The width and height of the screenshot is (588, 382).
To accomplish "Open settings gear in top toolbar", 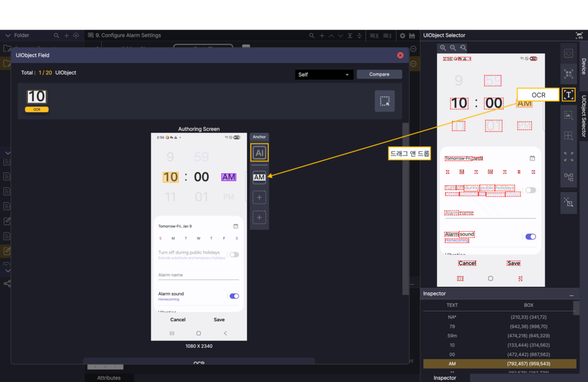I will point(403,36).
